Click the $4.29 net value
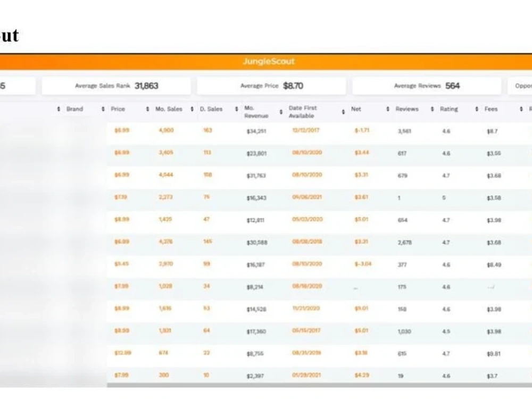This screenshot has height=399, width=532. pos(362,375)
